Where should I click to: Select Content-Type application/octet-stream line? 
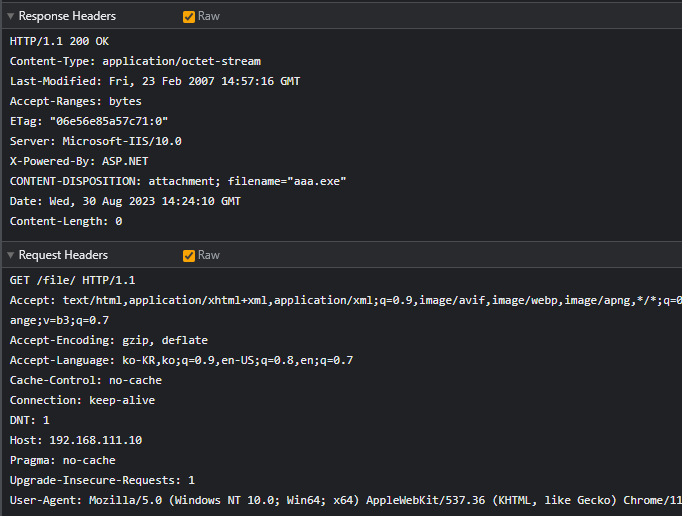(x=135, y=61)
